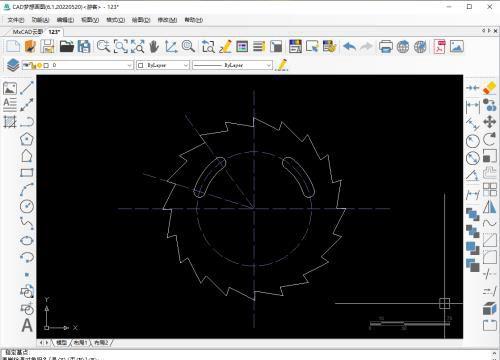Viewport: 500px width, 360px height.
Task: Click the Eraser tool icon
Action: 489,88
